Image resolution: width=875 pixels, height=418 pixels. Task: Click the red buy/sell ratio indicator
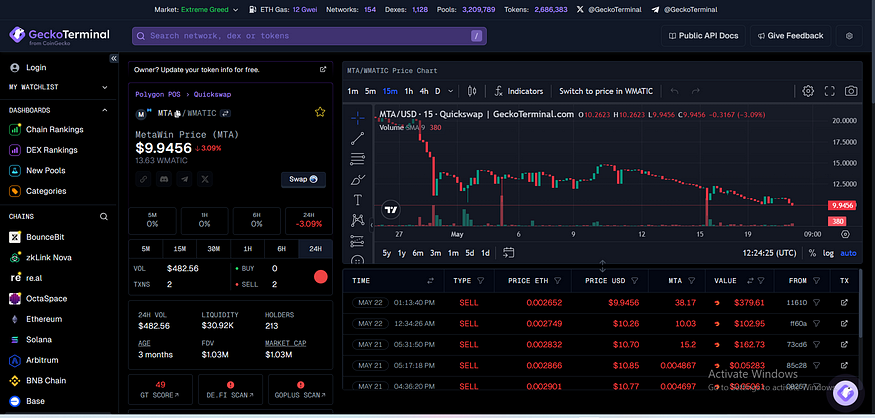pos(320,276)
